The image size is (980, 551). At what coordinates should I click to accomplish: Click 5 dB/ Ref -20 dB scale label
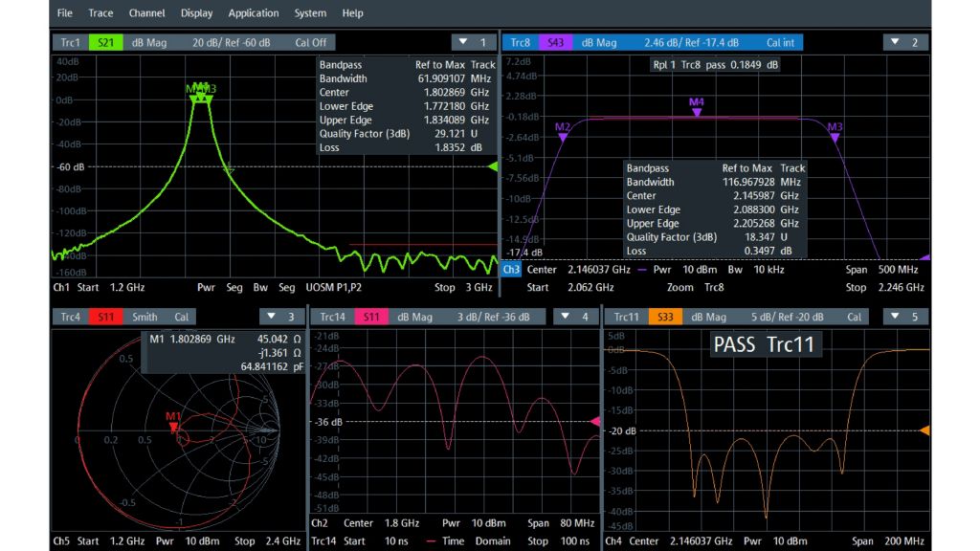(787, 317)
